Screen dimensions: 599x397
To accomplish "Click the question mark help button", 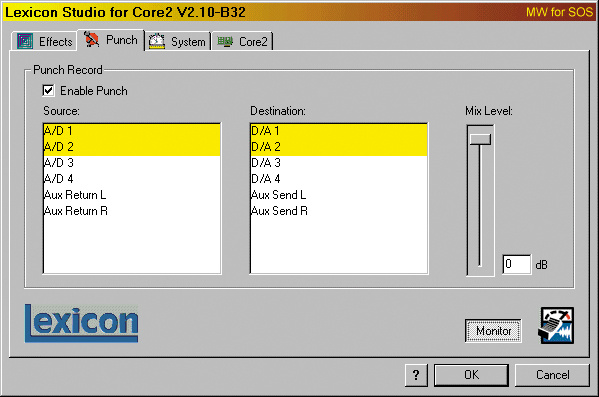I will [416, 375].
